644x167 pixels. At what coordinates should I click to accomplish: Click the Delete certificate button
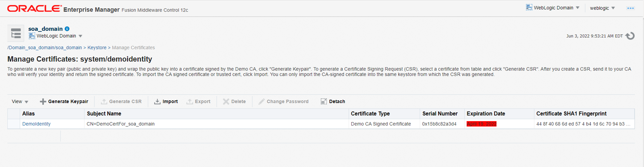234,101
